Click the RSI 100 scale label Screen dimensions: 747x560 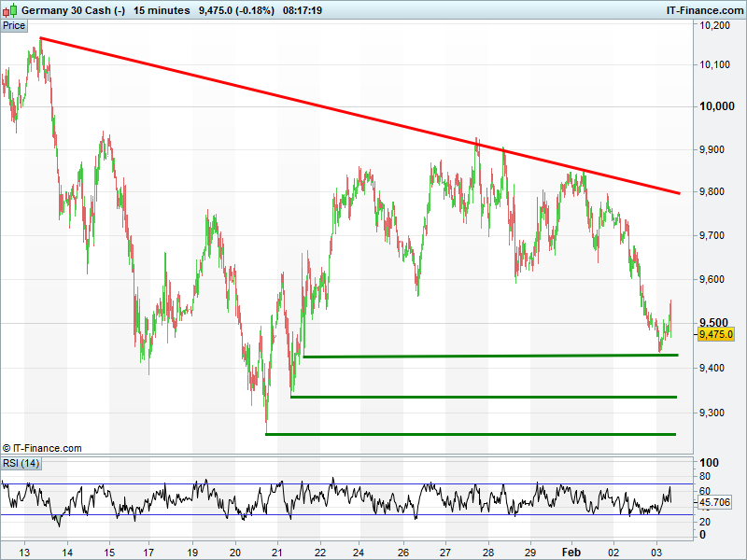(x=709, y=463)
